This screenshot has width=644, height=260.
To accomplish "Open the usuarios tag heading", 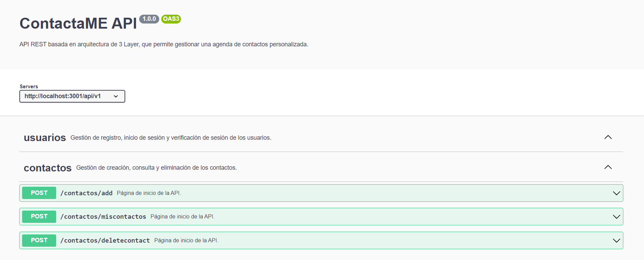I will [45, 138].
